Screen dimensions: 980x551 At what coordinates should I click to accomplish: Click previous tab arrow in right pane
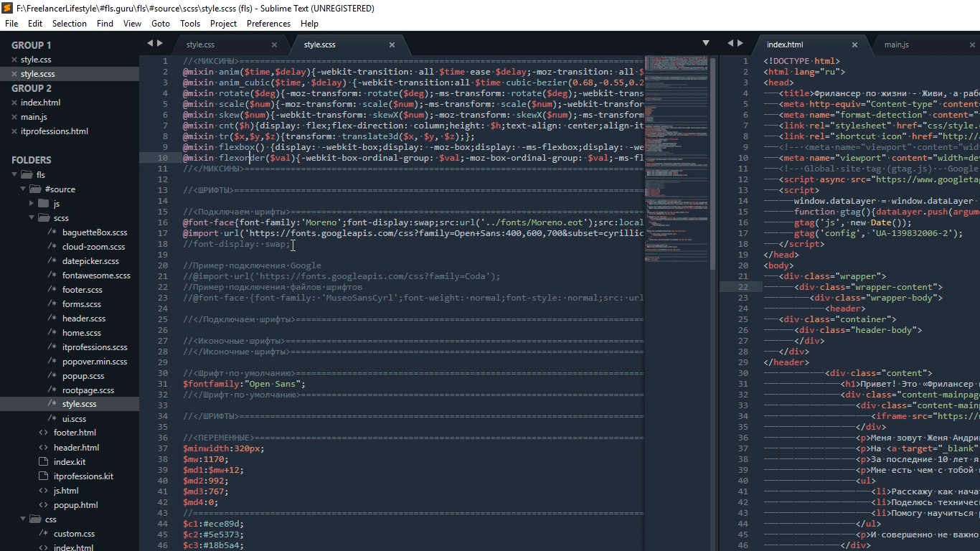(730, 44)
